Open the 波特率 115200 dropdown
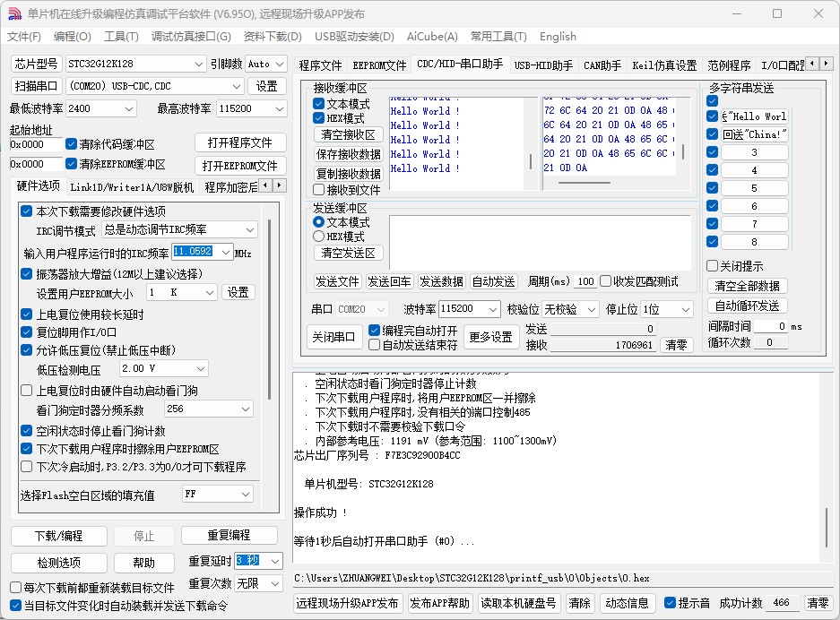Viewport: 840px width, 620px height. pyautogui.click(x=491, y=309)
